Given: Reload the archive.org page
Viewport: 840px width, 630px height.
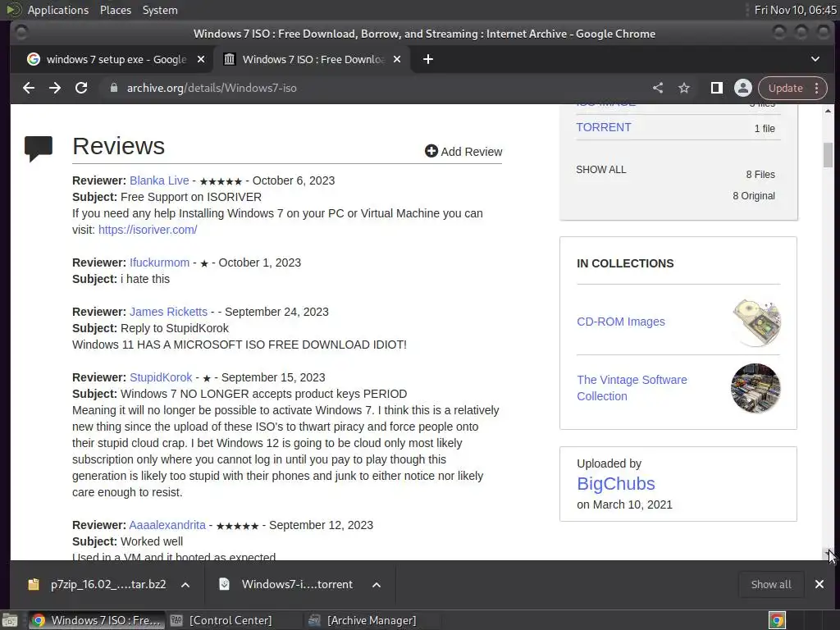Looking at the screenshot, I should [x=81, y=88].
